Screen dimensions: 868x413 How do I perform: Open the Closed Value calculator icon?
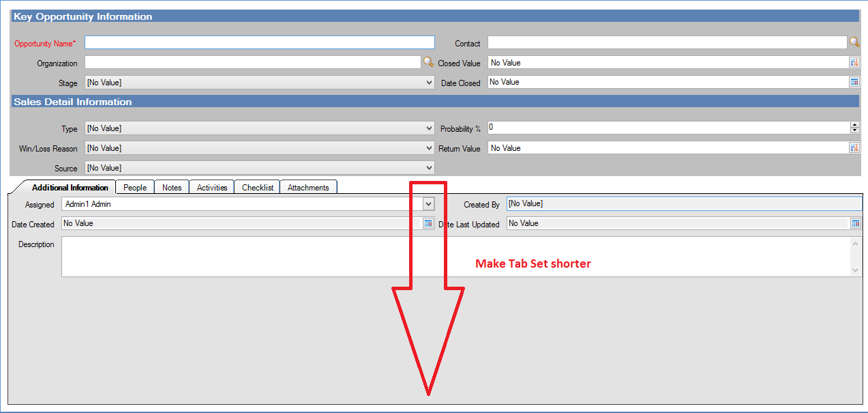(854, 63)
